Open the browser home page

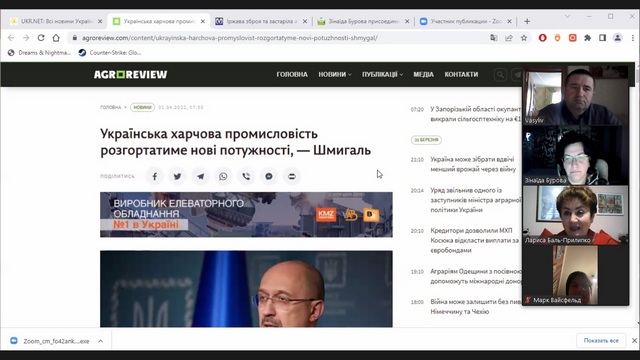point(56,38)
